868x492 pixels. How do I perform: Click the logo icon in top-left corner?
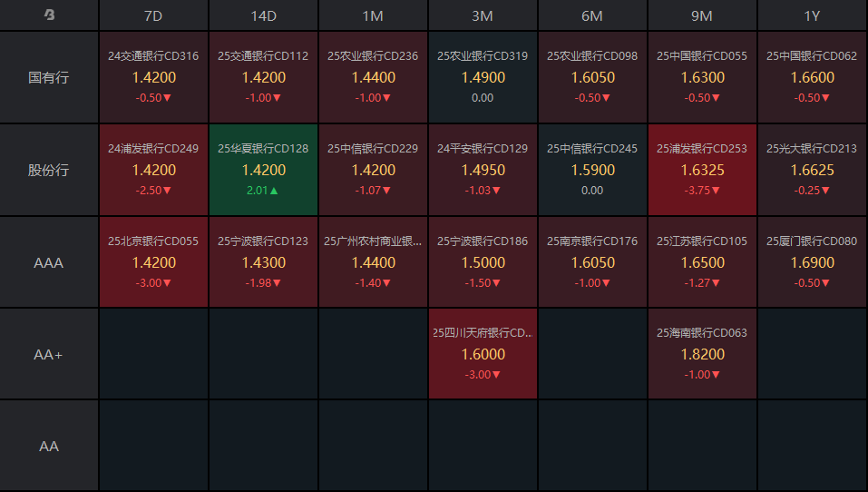coord(49,15)
